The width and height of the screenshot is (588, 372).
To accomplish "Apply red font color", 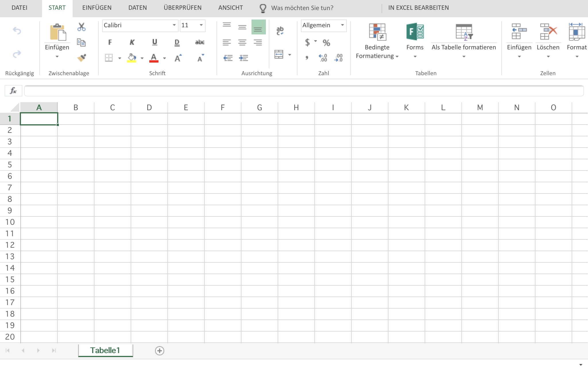I will coord(154,58).
